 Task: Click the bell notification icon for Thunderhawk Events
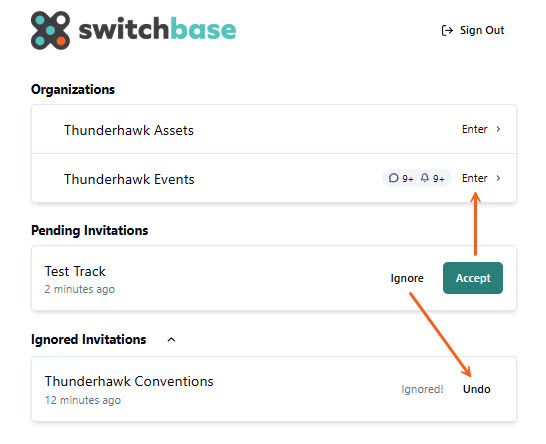(424, 178)
